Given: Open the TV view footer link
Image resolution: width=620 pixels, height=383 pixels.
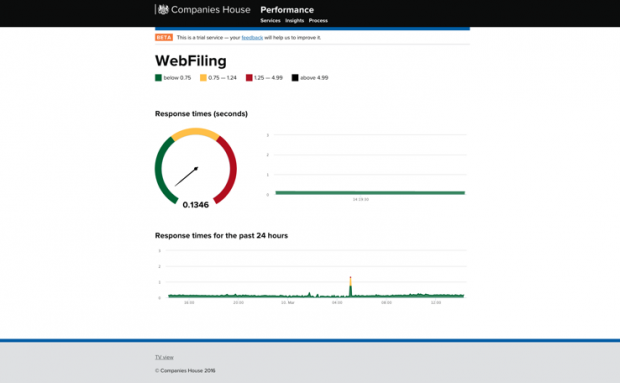Looking at the screenshot, I should 164,357.
